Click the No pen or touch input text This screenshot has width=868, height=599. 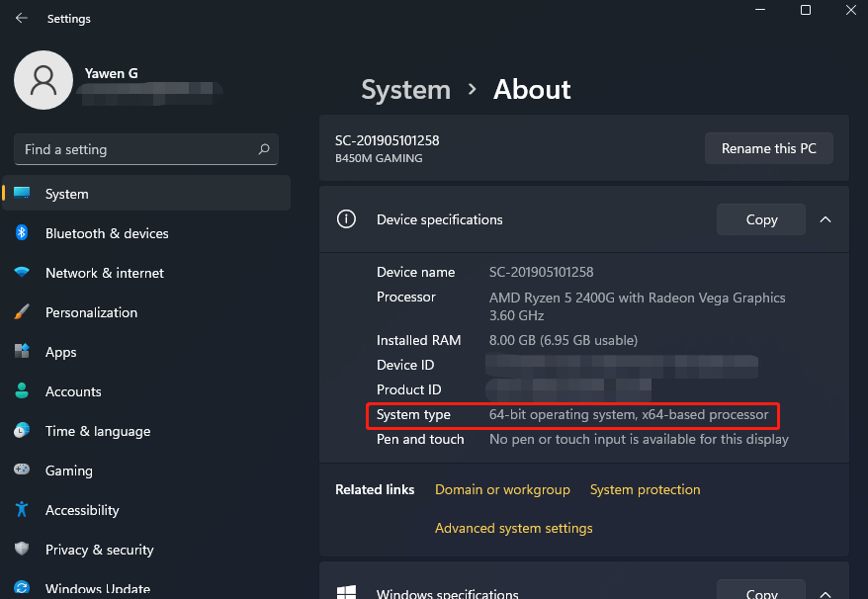[x=639, y=440]
